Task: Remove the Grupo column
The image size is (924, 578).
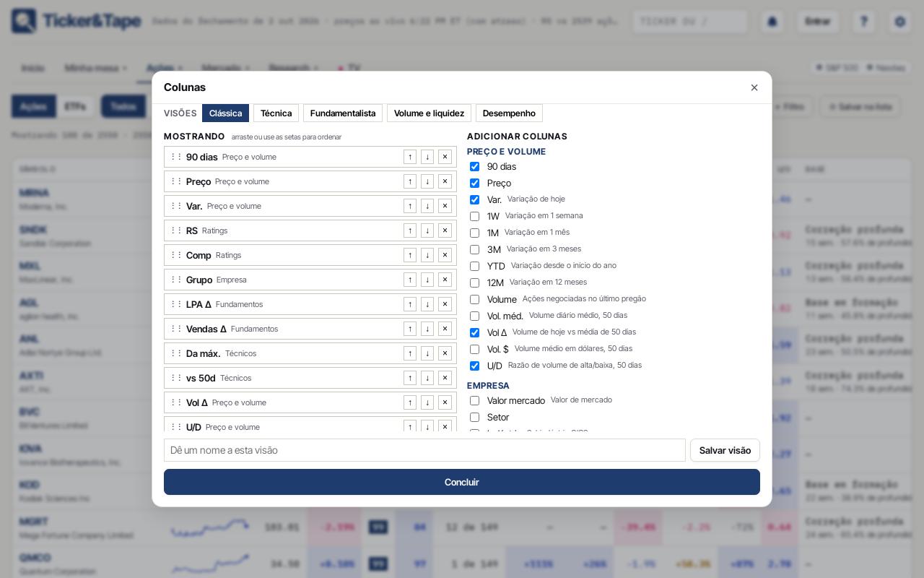Action: point(445,280)
